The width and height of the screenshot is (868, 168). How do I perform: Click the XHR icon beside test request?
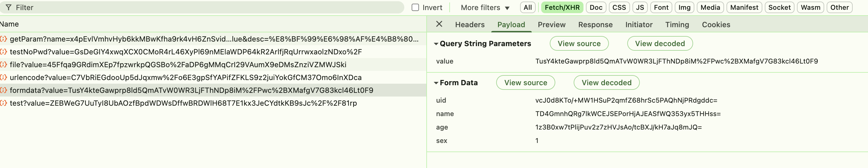4,103
